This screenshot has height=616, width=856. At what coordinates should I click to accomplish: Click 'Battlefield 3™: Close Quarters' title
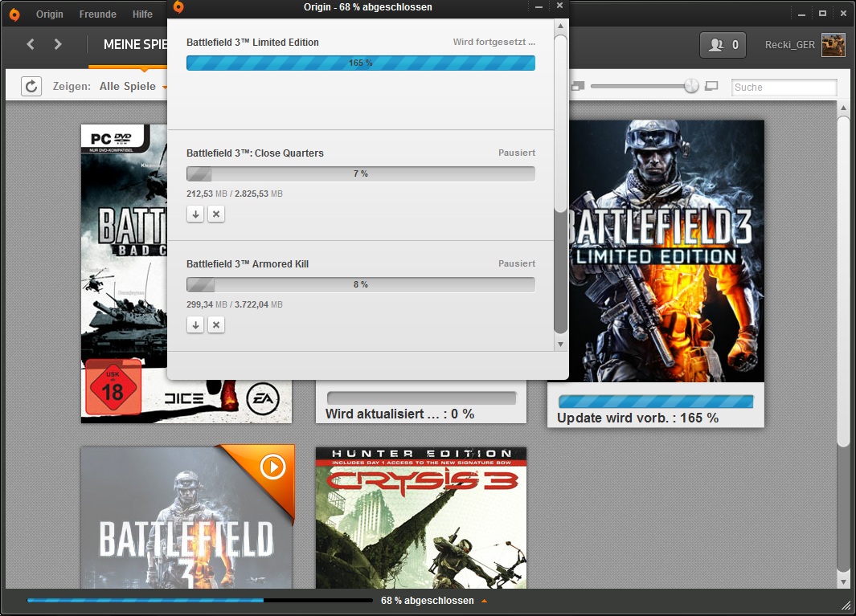(x=255, y=153)
